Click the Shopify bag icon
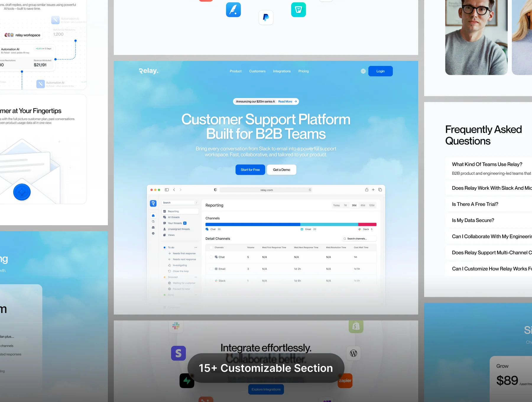Viewport: 532px width, 402px height. pyautogui.click(x=356, y=326)
